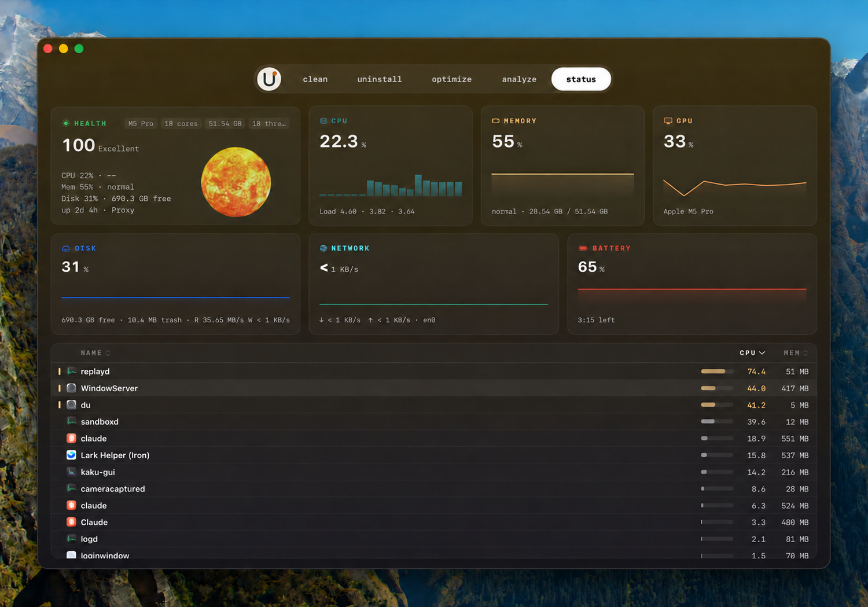Click the replayd CPU usage bar
Viewport: 868px width, 607px height.
(x=717, y=371)
